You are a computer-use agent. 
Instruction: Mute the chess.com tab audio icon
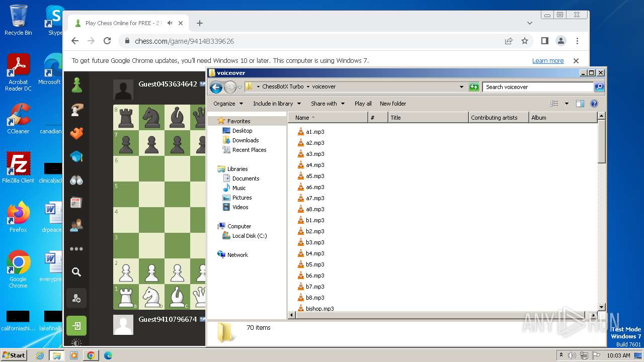pos(170,23)
